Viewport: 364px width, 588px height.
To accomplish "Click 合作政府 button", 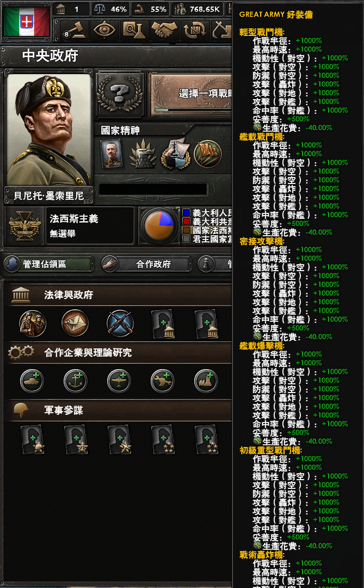I will (146, 264).
